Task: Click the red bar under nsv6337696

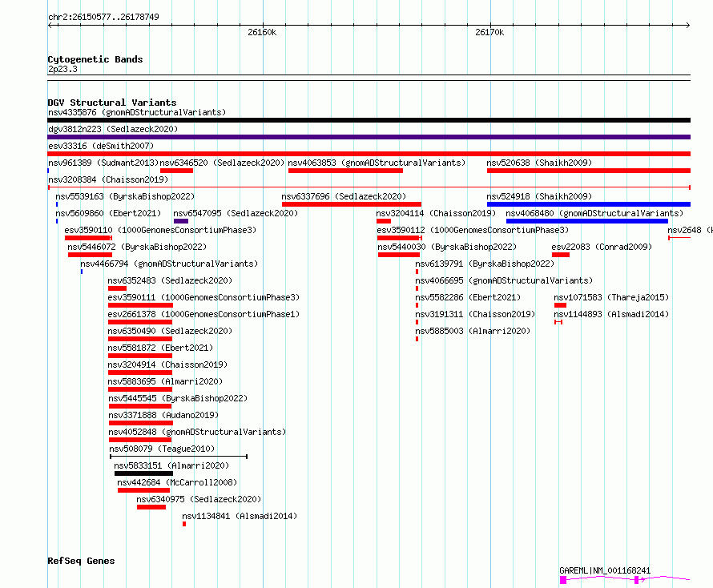Action: pos(352,204)
